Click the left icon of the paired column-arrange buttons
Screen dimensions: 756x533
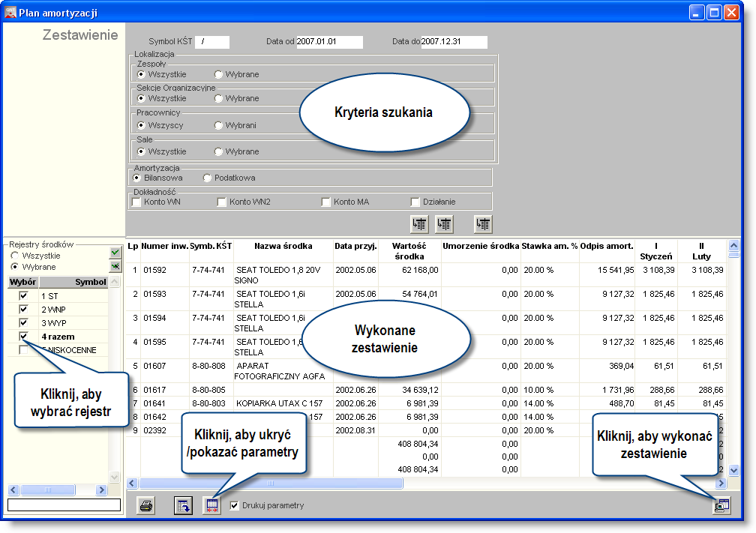click(419, 224)
